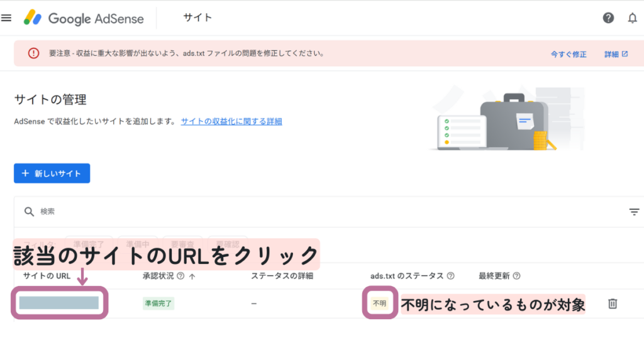Open 詳細 link in alert banner

[x=616, y=55]
